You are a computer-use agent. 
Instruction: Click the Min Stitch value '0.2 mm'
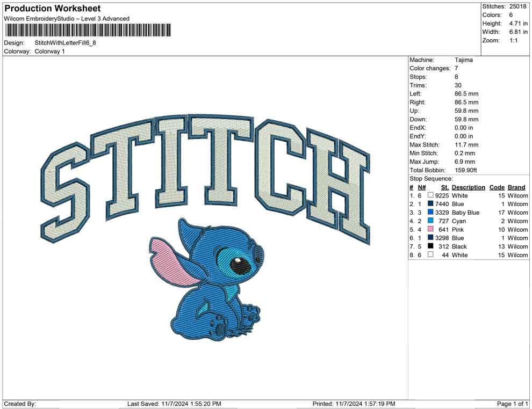pyautogui.click(x=465, y=153)
